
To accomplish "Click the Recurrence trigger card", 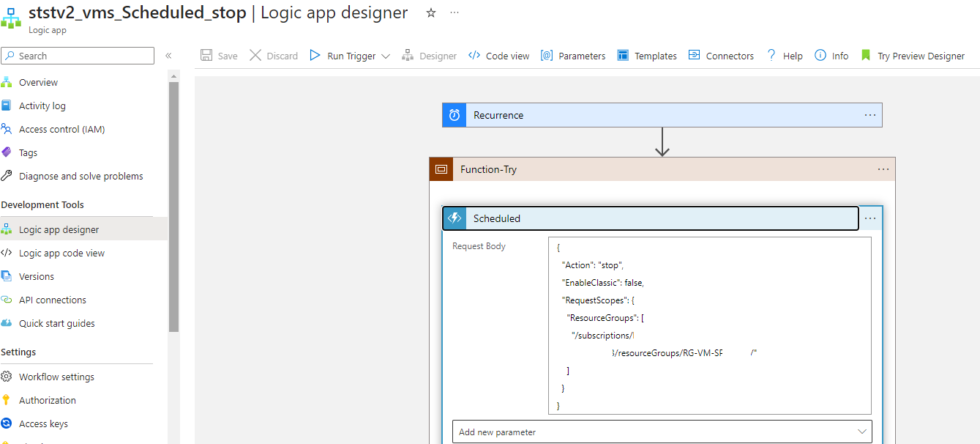I will [662, 115].
